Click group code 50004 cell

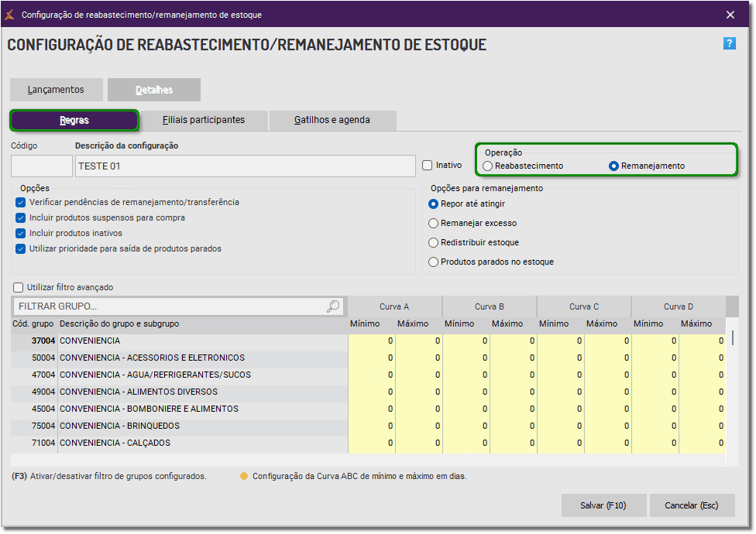pos(34,358)
